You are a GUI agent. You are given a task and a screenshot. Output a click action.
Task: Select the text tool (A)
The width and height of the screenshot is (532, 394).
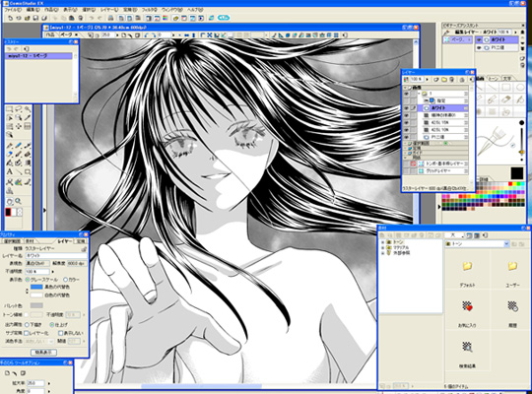[x=10, y=171]
